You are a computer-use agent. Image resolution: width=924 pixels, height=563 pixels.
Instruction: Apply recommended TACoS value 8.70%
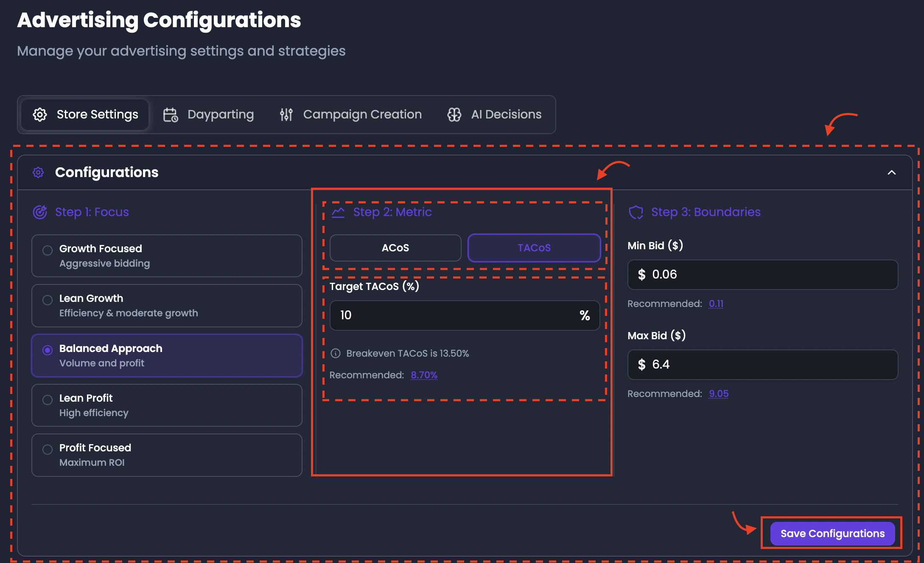pos(424,375)
